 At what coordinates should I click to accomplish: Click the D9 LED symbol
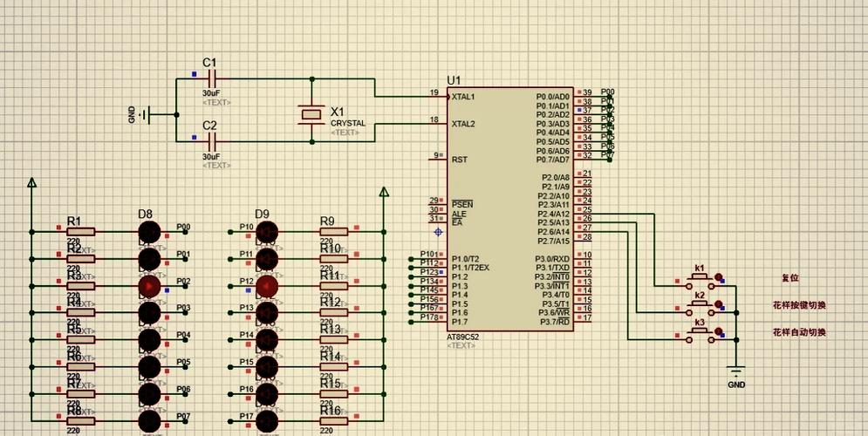[267, 232]
